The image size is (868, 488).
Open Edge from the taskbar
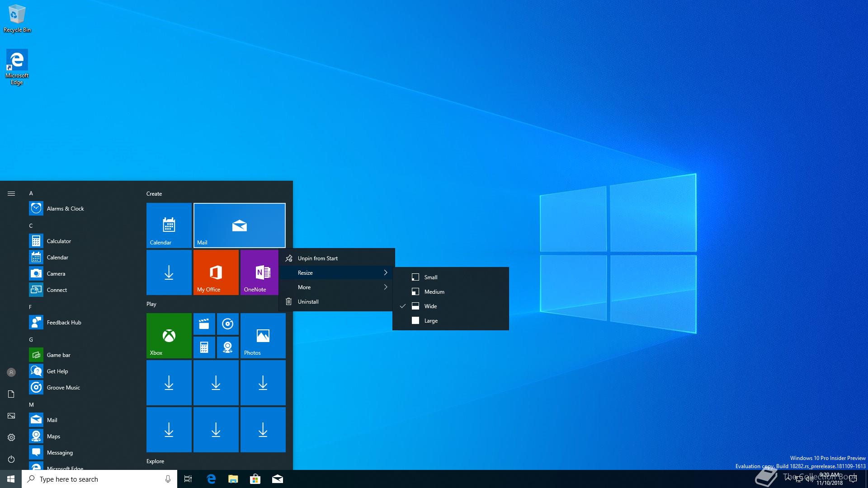pyautogui.click(x=211, y=479)
